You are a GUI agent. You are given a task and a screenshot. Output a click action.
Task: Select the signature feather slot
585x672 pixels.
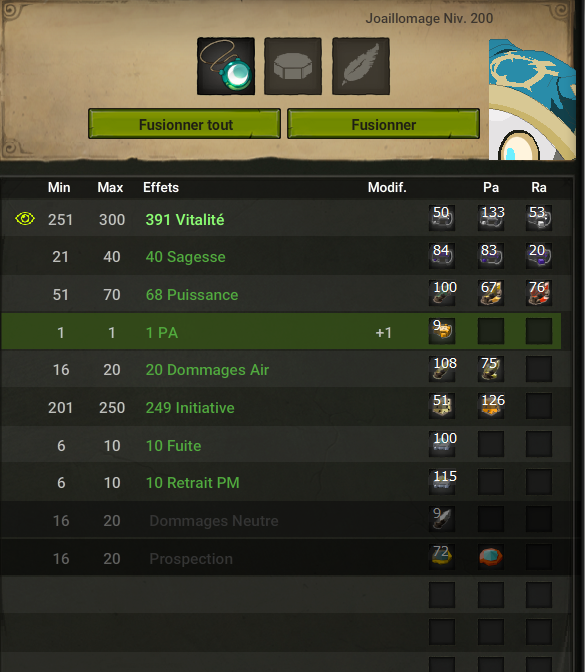coord(361,66)
